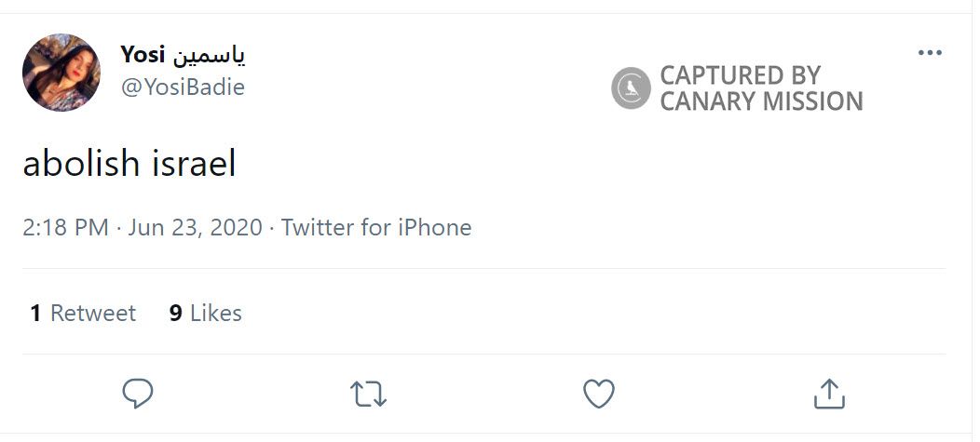Select the tweet text "abolish israel"
This screenshot has height=442, width=980.
tap(129, 165)
